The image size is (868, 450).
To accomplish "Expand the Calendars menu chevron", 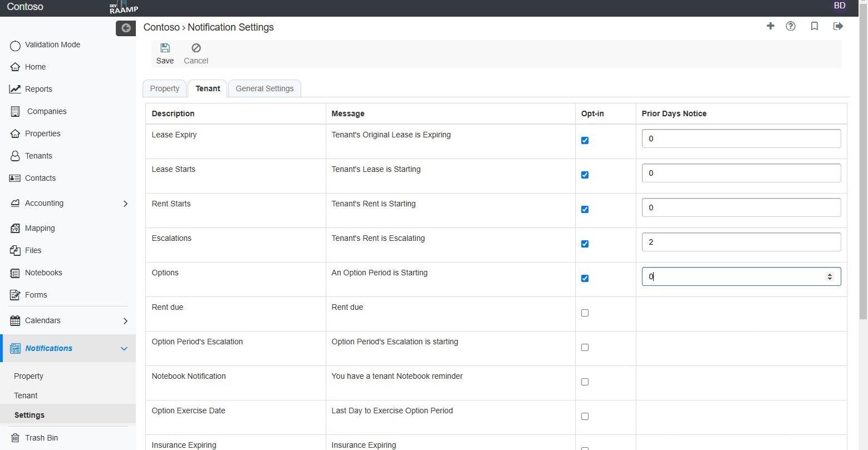I will (x=125, y=321).
